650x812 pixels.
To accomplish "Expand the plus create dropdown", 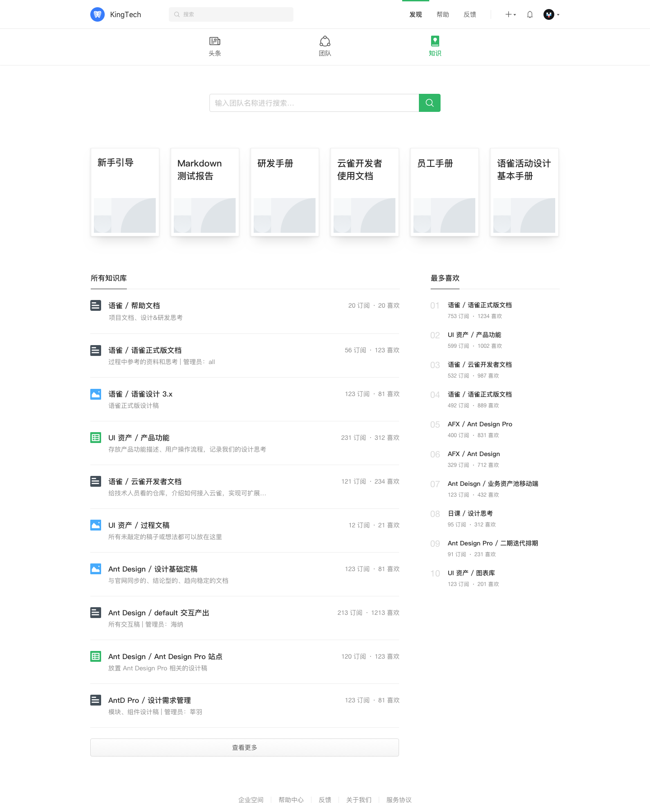I will point(510,14).
